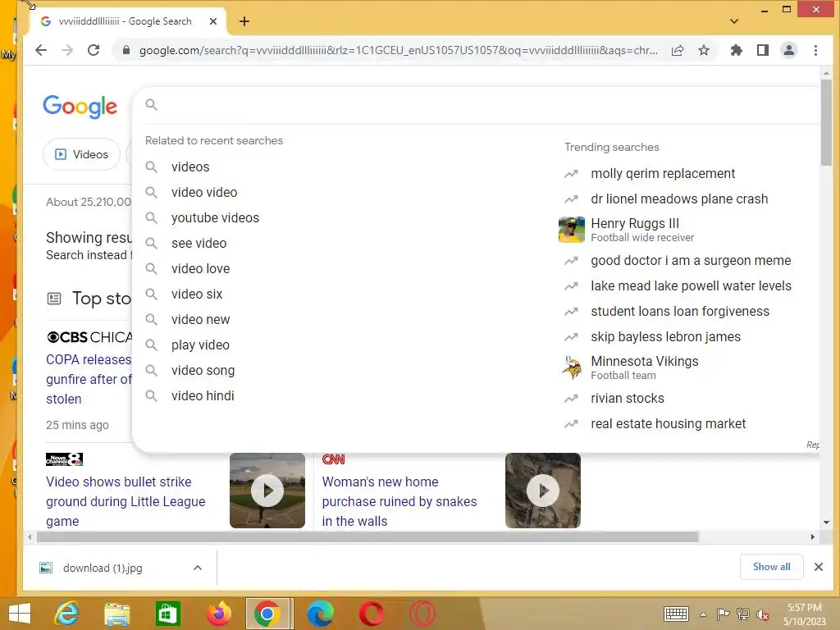The height and width of the screenshot is (630, 840).
Task: Select trending search 'molly qerim replacement'
Action: pos(663,174)
